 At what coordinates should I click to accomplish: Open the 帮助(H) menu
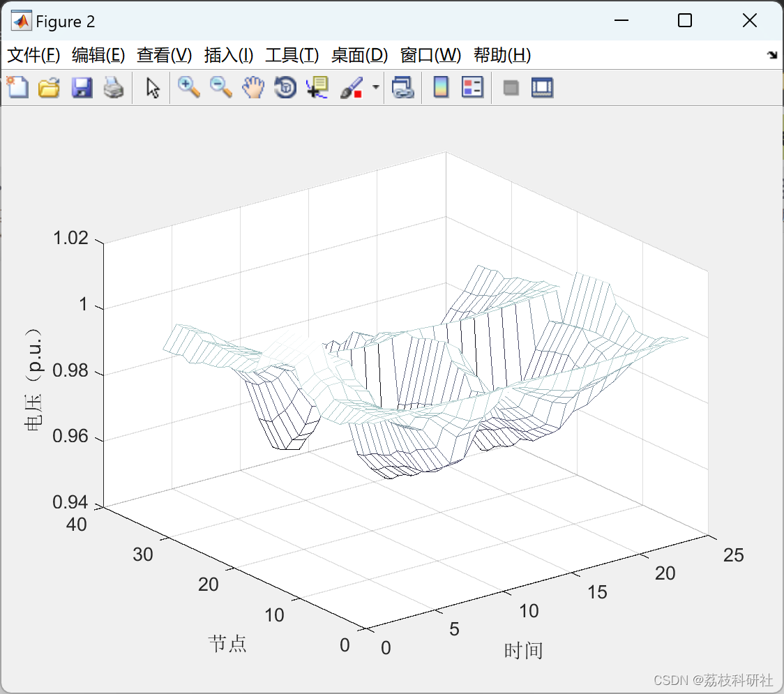tap(502, 55)
